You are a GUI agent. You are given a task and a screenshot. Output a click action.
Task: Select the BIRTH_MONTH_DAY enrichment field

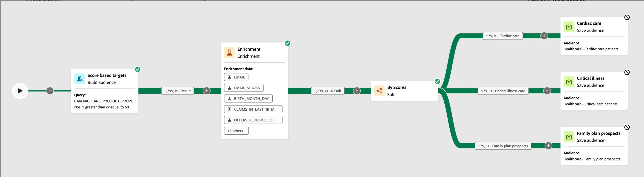248,99
